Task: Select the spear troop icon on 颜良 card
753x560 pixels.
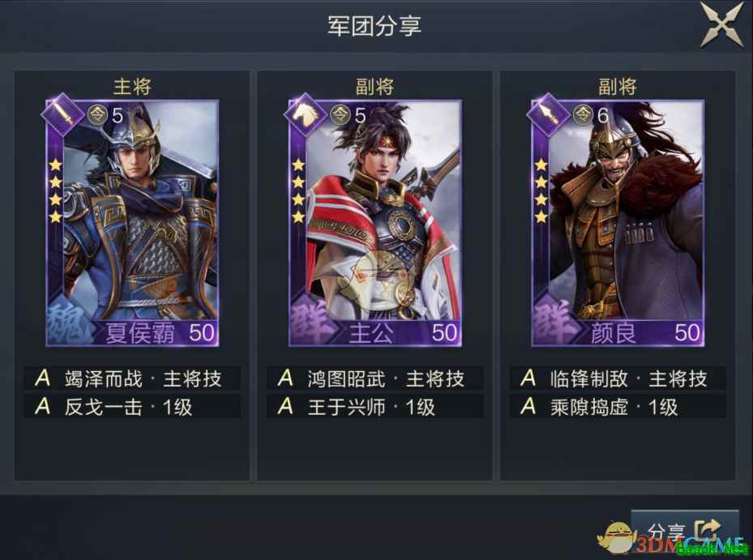Action: (x=549, y=114)
